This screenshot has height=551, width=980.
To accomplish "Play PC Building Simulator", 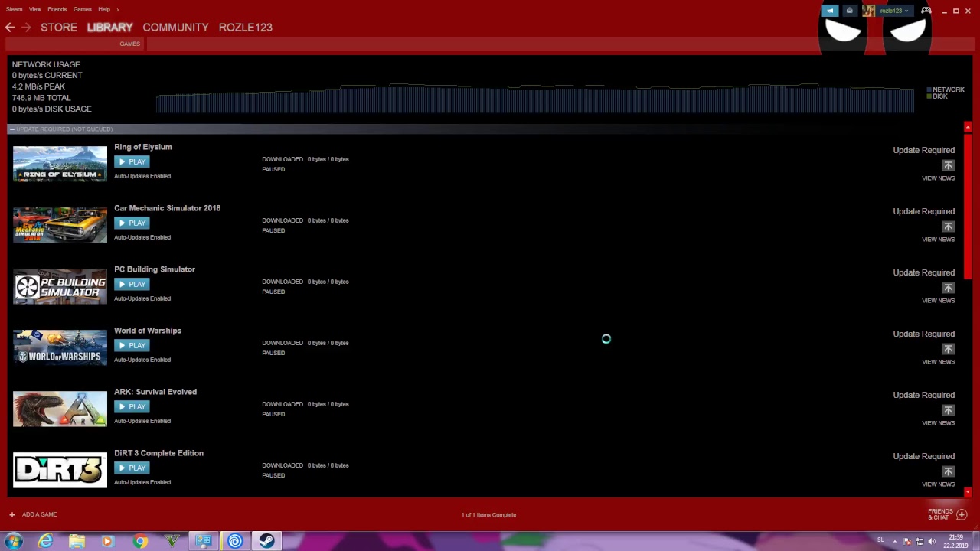I will click(132, 284).
